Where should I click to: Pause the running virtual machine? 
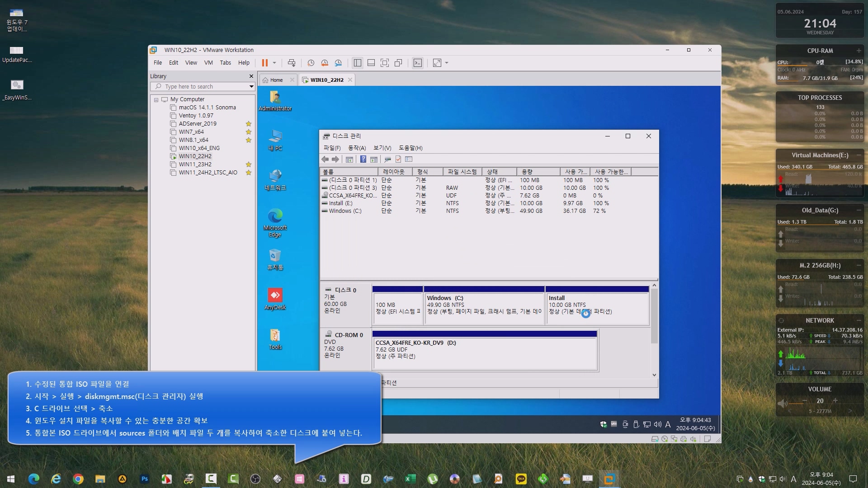[264, 63]
